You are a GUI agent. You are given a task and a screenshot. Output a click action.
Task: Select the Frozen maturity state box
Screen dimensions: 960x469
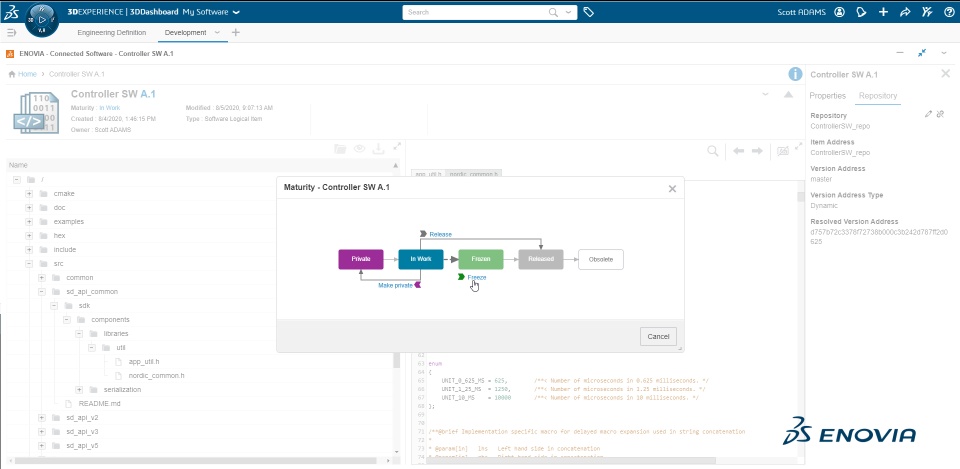tap(481, 259)
